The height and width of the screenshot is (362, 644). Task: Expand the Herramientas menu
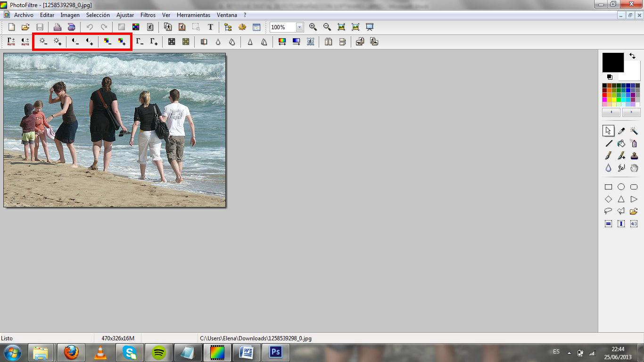193,15
